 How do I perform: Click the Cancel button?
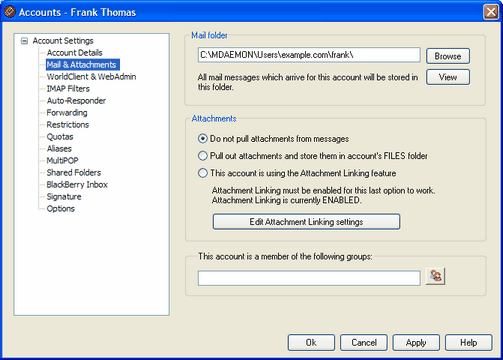point(364,343)
